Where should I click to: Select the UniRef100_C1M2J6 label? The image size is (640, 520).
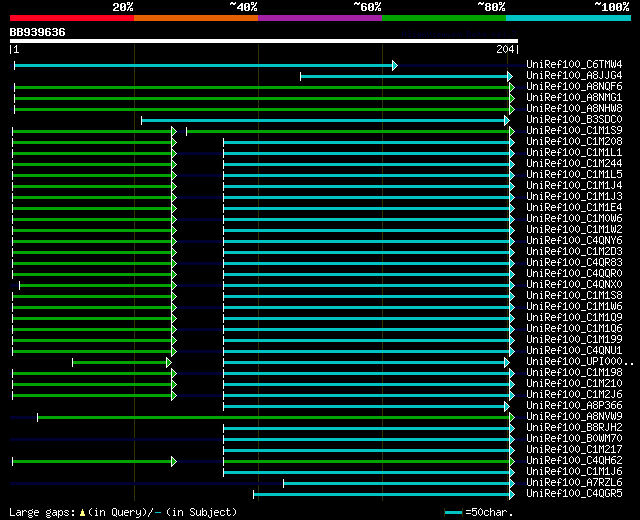click(x=574, y=395)
